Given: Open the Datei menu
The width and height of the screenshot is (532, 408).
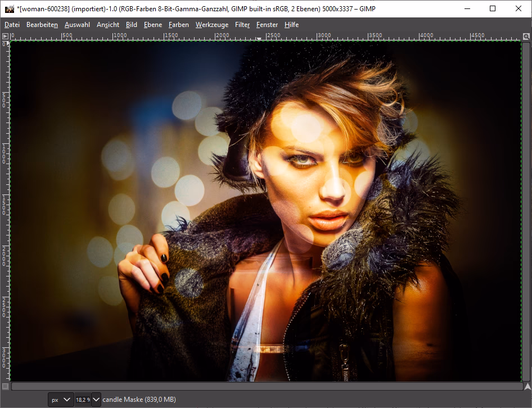Looking at the screenshot, I should click(12, 24).
